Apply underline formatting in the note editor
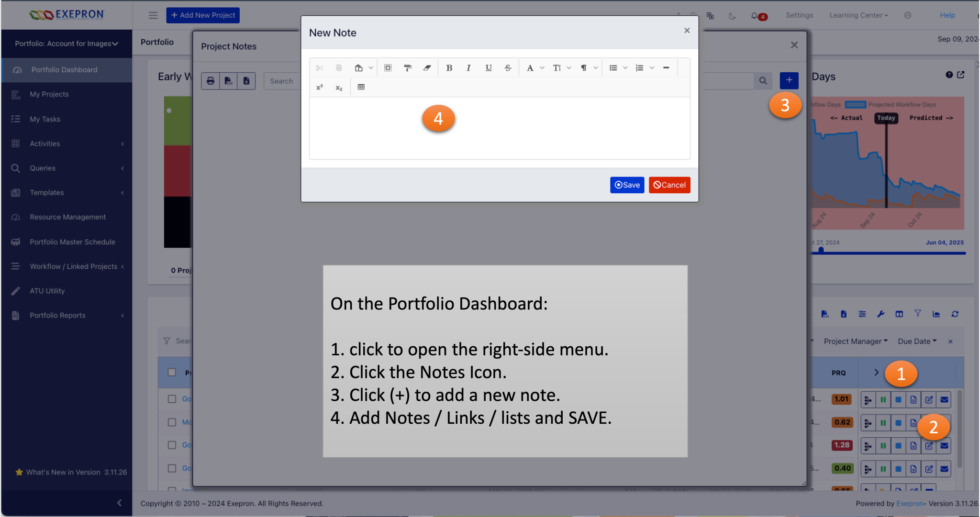 click(x=488, y=68)
